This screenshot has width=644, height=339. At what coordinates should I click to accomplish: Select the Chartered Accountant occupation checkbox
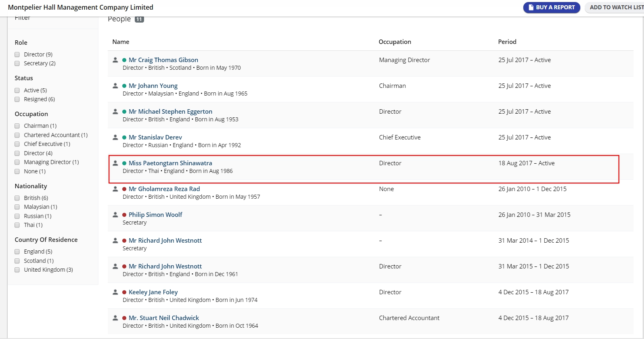tap(17, 135)
